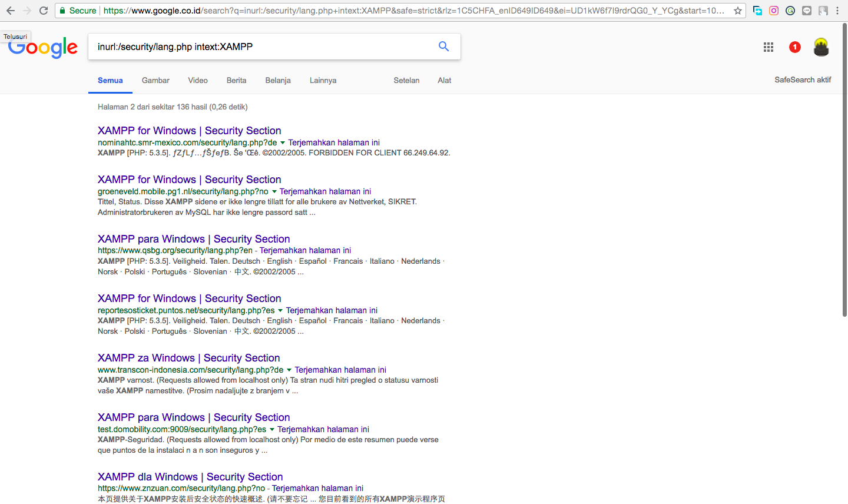The height and width of the screenshot is (504, 848).
Task: Open the Secure padlock site info
Action: (78, 11)
